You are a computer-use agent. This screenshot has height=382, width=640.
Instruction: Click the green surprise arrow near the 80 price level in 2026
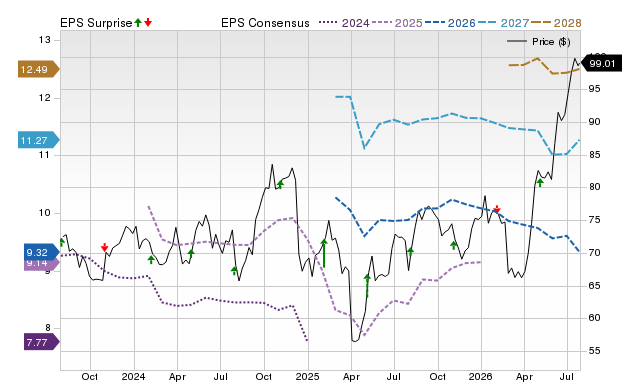pos(540,182)
